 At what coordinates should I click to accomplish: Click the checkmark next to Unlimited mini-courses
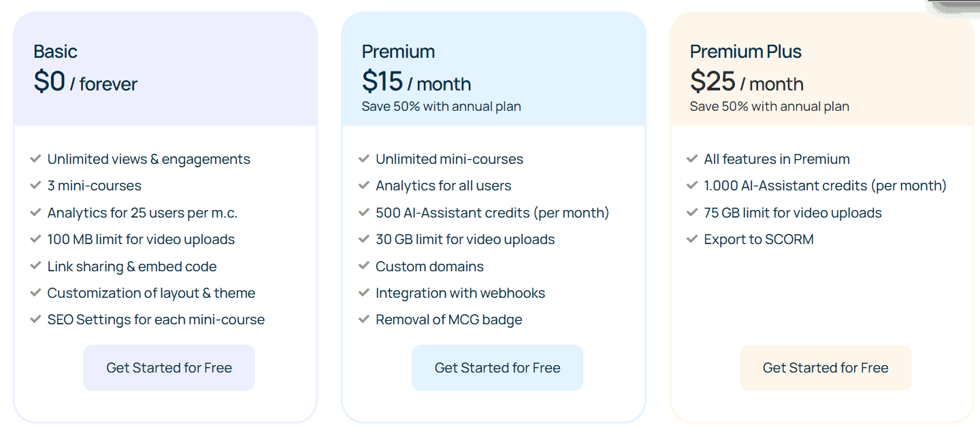click(x=364, y=158)
